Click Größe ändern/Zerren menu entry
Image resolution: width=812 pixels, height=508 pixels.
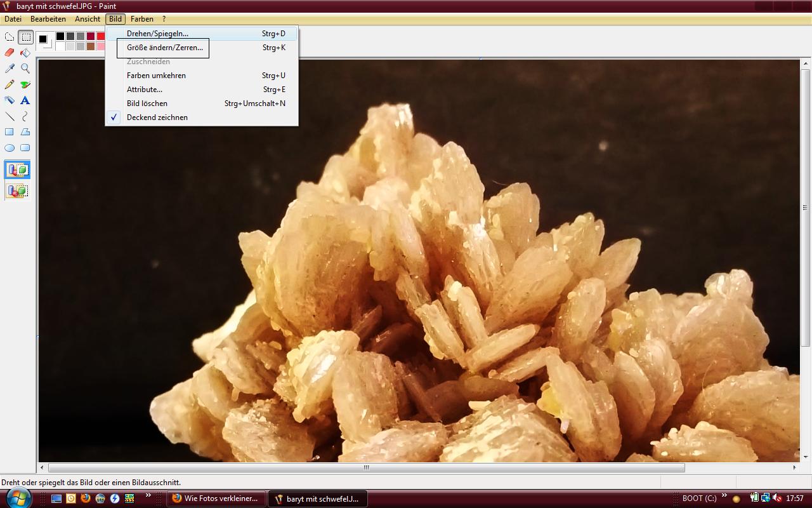(x=165, y=48)
